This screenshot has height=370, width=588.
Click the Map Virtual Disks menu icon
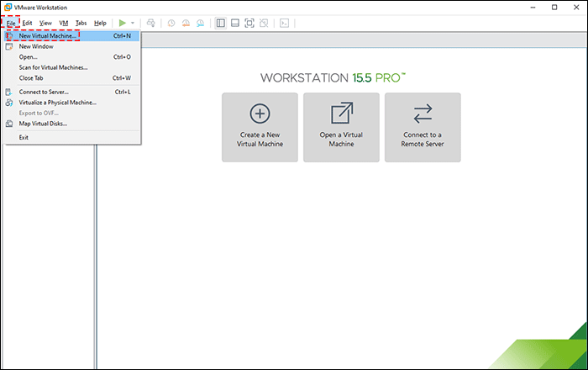coord(9,124)
